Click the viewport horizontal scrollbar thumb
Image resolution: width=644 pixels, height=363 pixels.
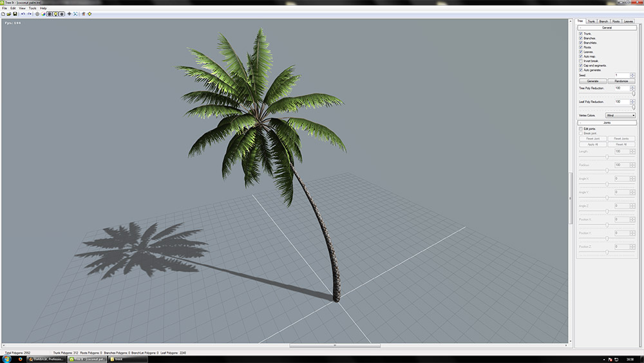click(335, 346)
